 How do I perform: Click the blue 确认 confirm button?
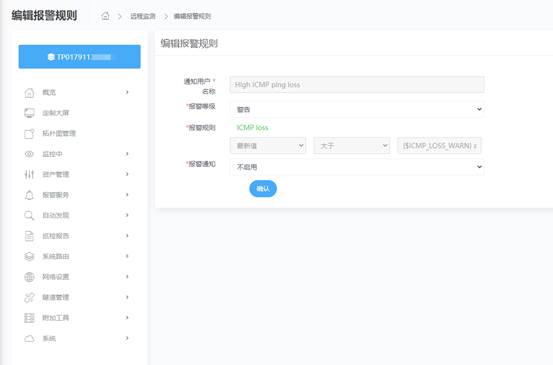point(263,189)
